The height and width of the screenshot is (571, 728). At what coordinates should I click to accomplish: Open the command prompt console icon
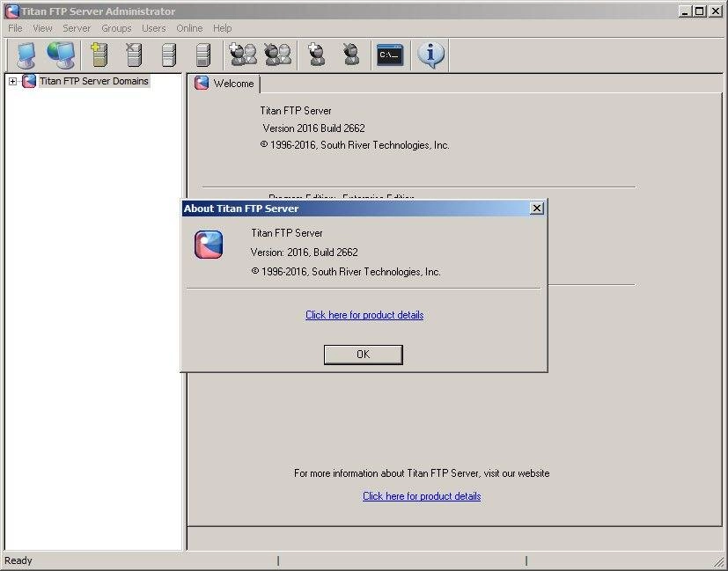click(390, 55)
